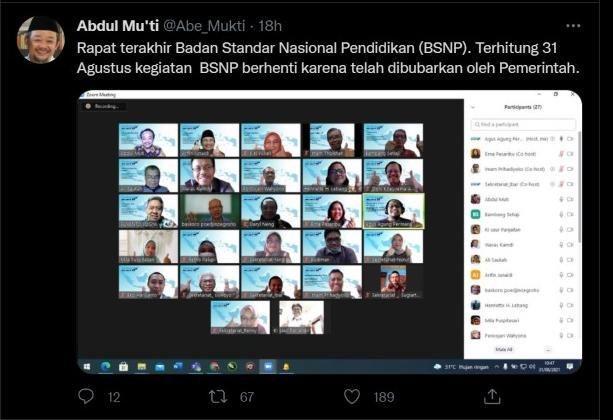Open the reply icon with 12 comments
613x420 pixels.
(x=86, y=397)
